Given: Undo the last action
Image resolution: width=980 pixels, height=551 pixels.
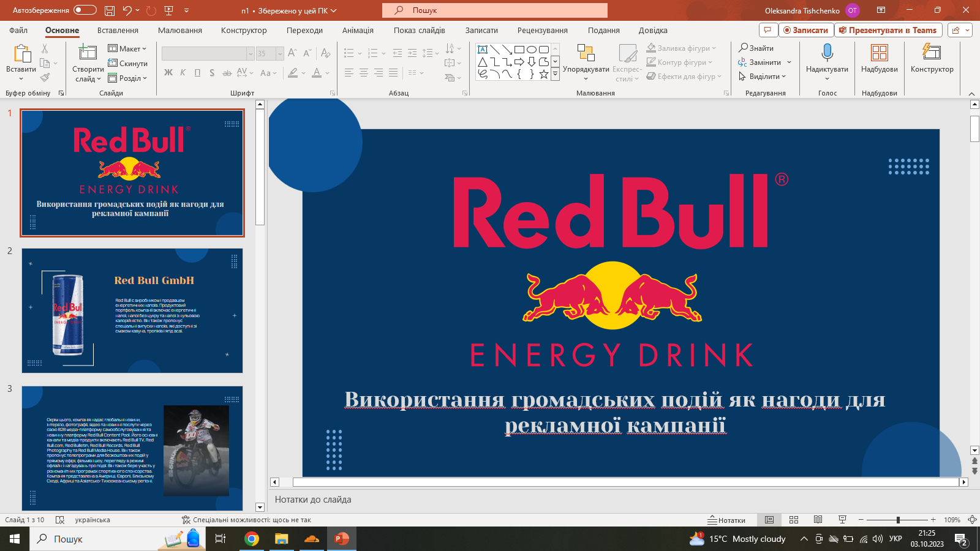Looking at the screenshot, I should [127, 10].
